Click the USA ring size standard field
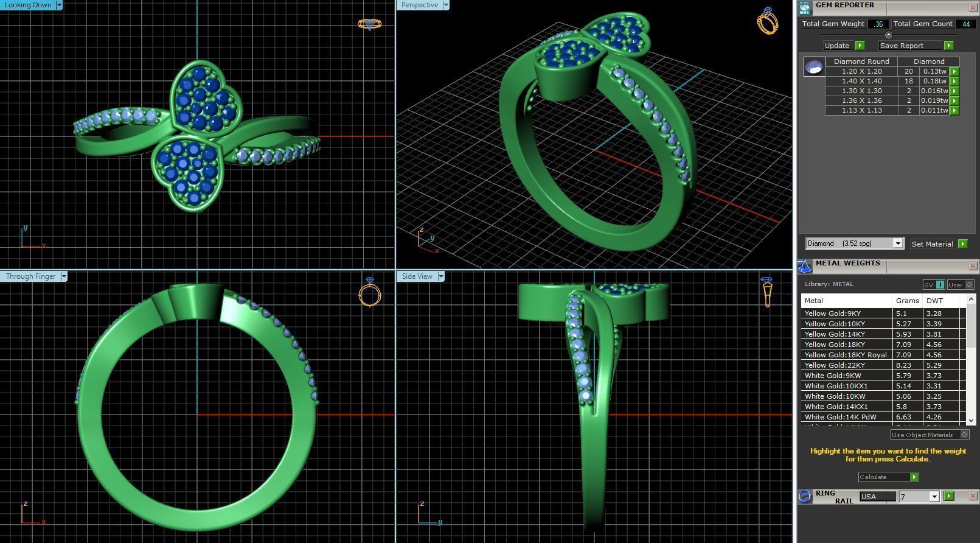Viewport: 980px width, 543px height. coord(877,497)
